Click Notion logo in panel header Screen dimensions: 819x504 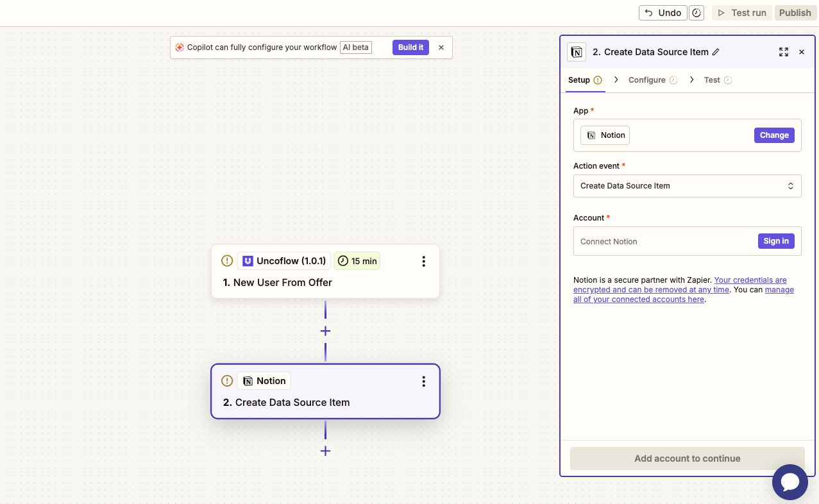[x=577, y=52]
